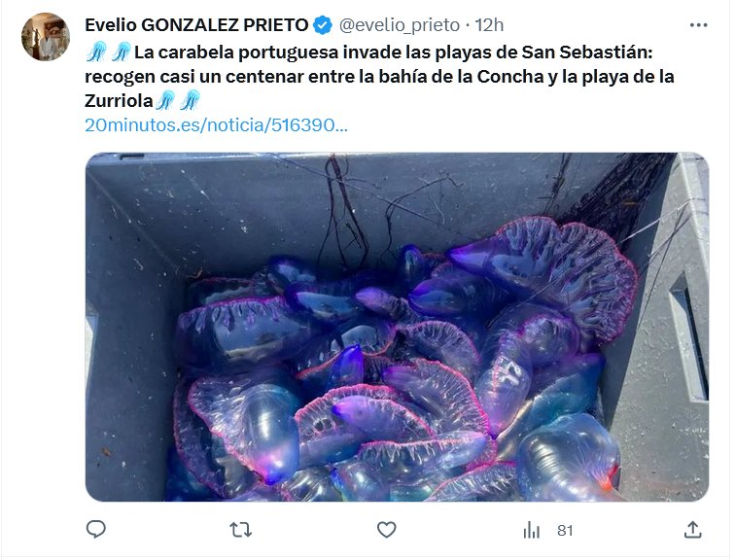This screenshot has height=560, width=735.
Task: Click the crate handle slot in the photo
Action: [688, 336]
